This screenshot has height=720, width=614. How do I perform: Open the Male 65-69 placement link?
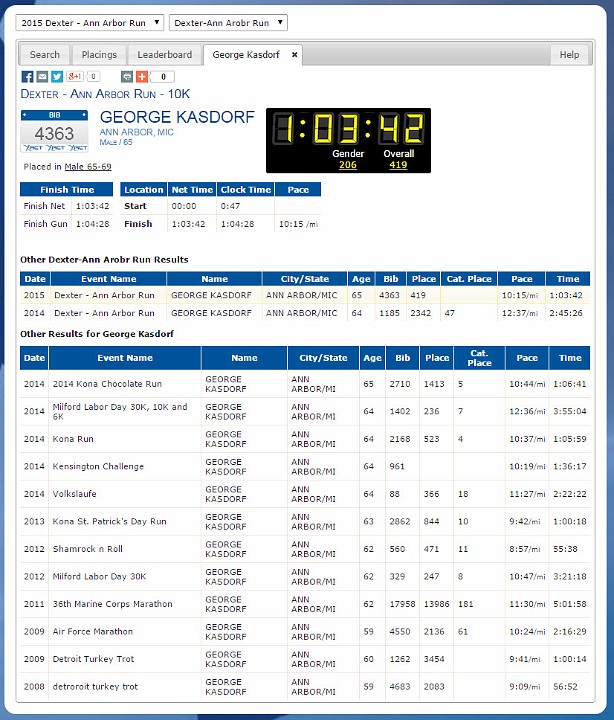[x=88, y=166]
